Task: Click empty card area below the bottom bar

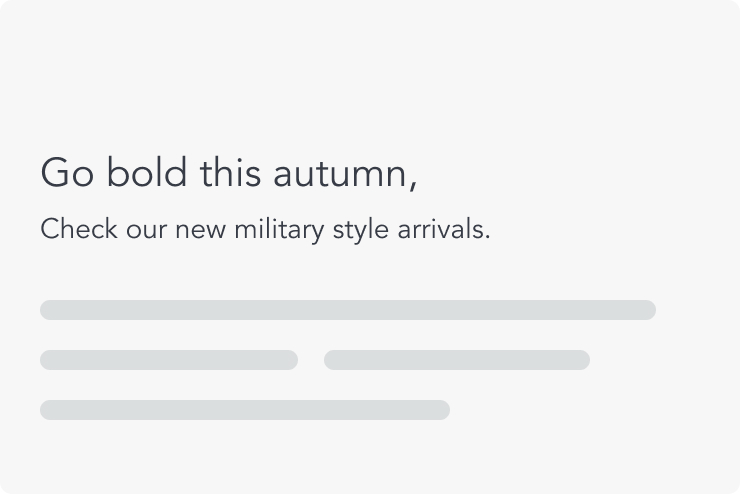Action: click(370, 455)
